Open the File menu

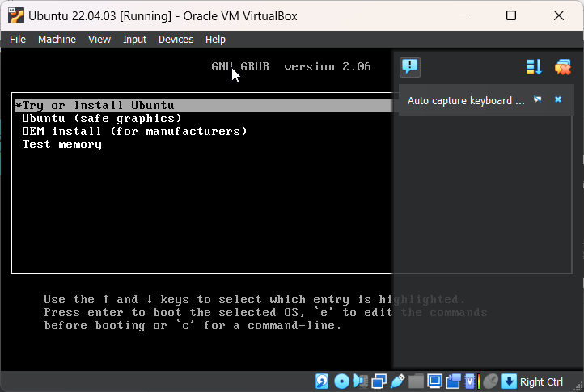(18, 39)
